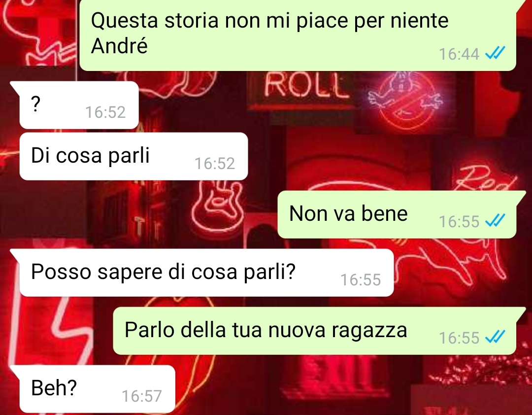Viewport: 532px width, 415px height.
Task: Tap the 16:52 timestamp beside the question mark
Action: 105,112
